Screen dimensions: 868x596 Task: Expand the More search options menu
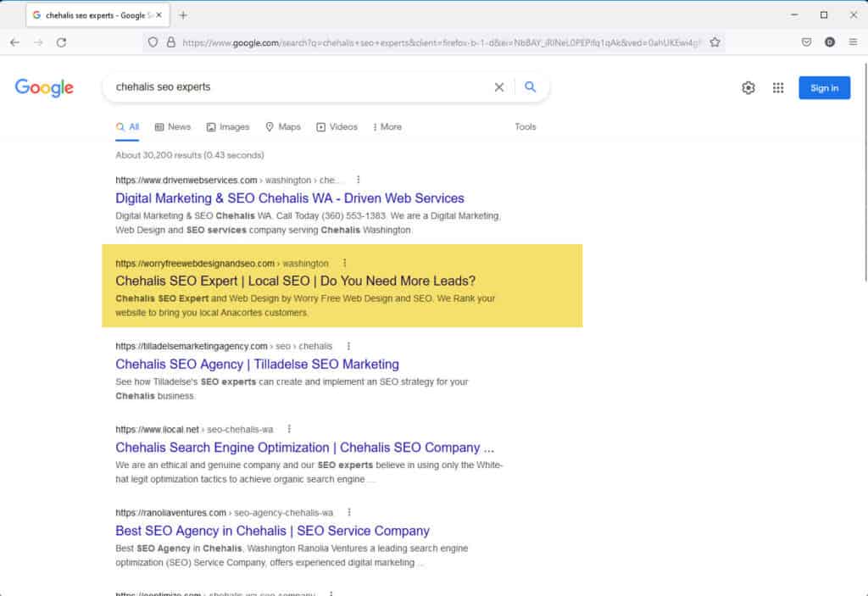(387, 127)
